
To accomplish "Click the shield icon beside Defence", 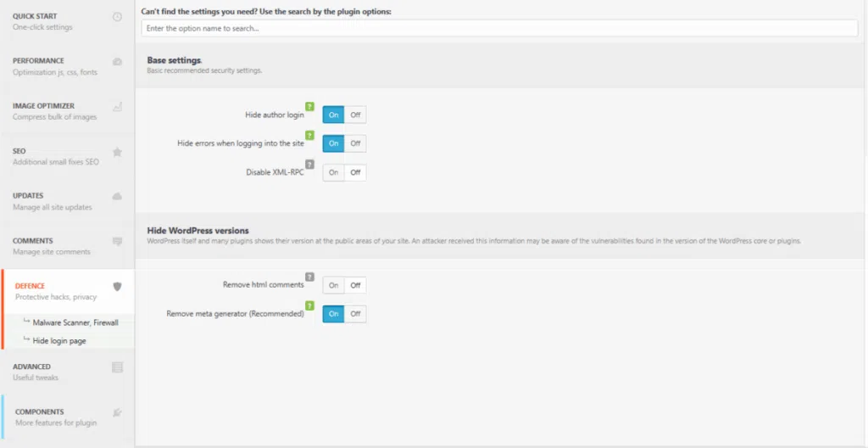I will click(117, 287).
